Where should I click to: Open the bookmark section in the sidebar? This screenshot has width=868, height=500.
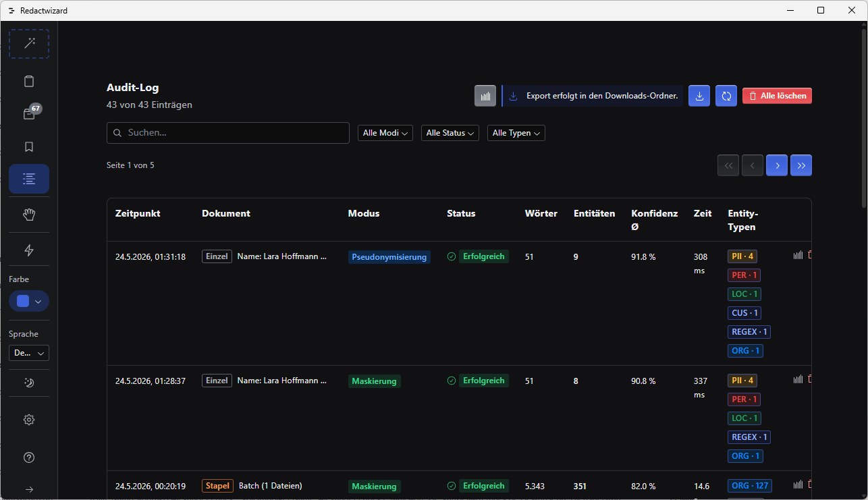coord(29,146)
